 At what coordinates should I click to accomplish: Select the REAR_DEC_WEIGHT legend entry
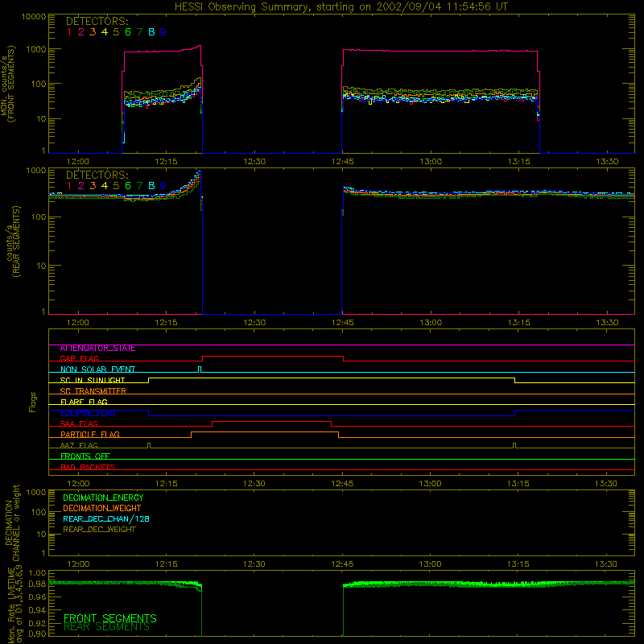point(99,530)
